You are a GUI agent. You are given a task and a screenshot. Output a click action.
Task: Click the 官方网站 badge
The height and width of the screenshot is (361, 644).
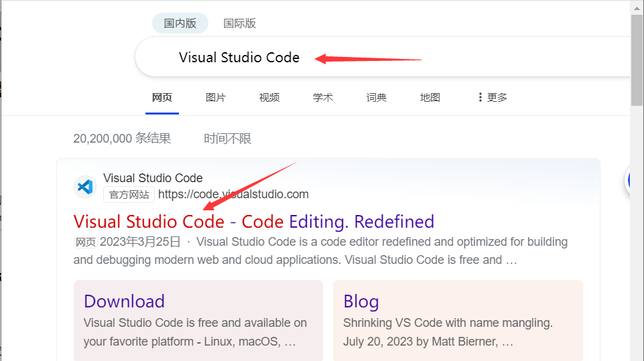pyautogui.click(x=129, y=195)
